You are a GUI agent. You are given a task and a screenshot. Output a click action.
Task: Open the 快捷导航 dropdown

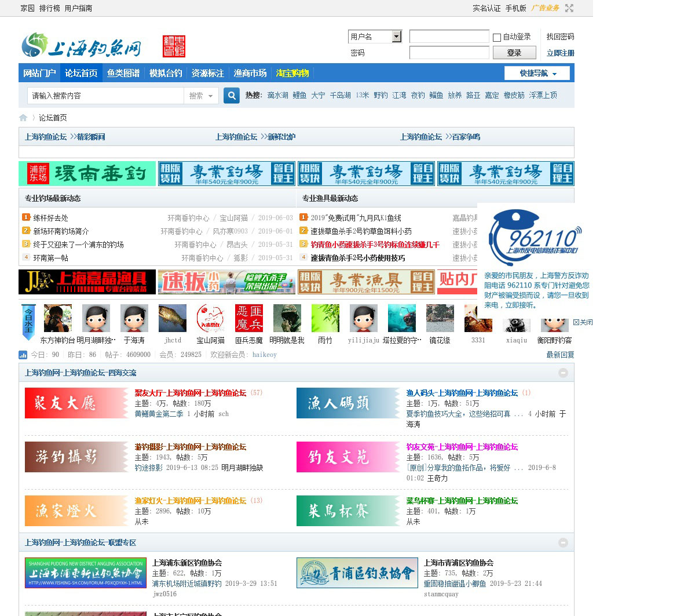(537, 73)
